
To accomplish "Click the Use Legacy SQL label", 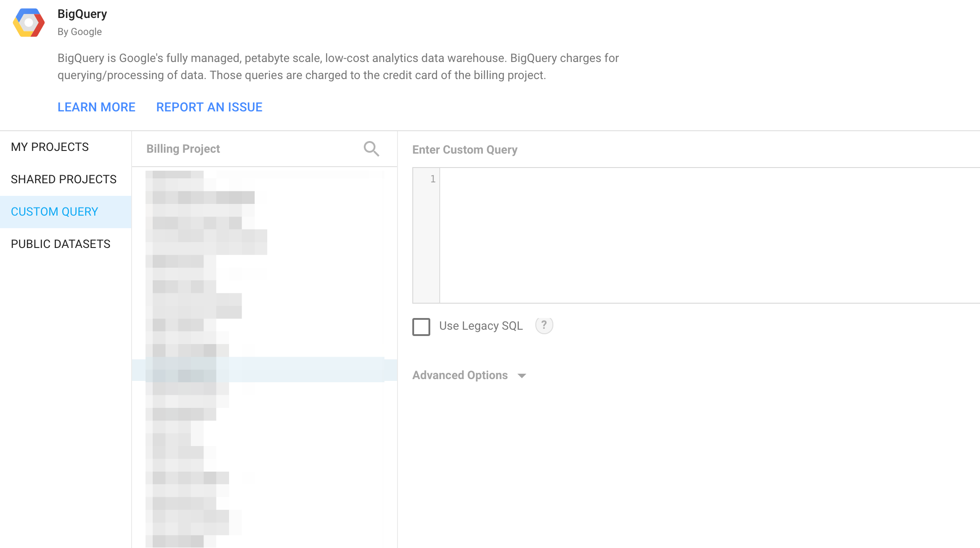I will pos(481,326).
